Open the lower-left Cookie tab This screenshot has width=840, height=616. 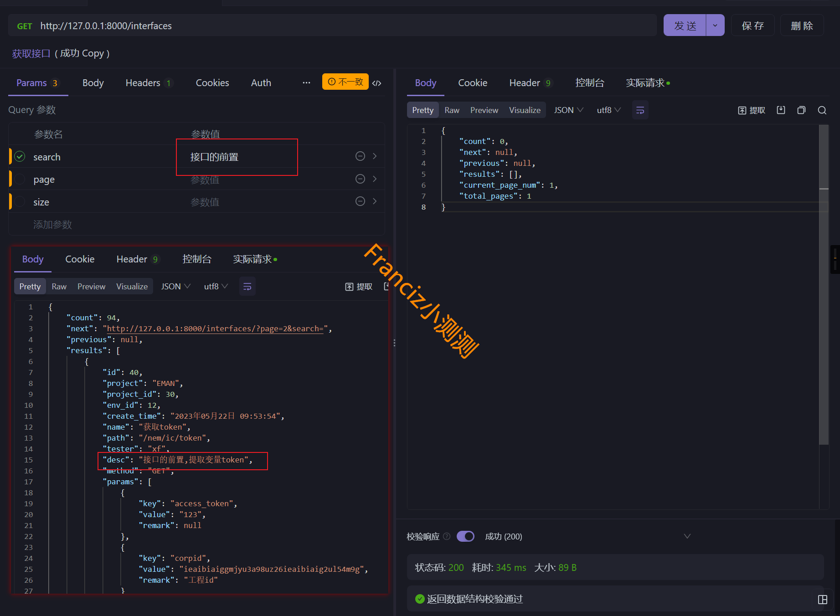click(80, 259)
